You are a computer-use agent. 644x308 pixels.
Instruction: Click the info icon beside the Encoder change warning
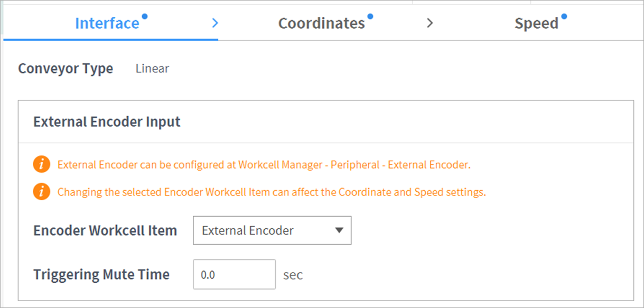pyautogui.click(x=41, y=192)
